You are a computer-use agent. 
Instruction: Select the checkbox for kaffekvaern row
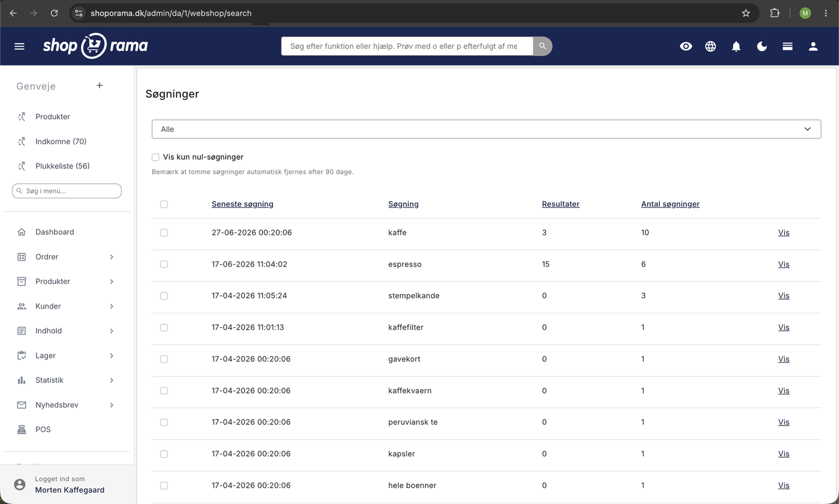click(164, 391)
